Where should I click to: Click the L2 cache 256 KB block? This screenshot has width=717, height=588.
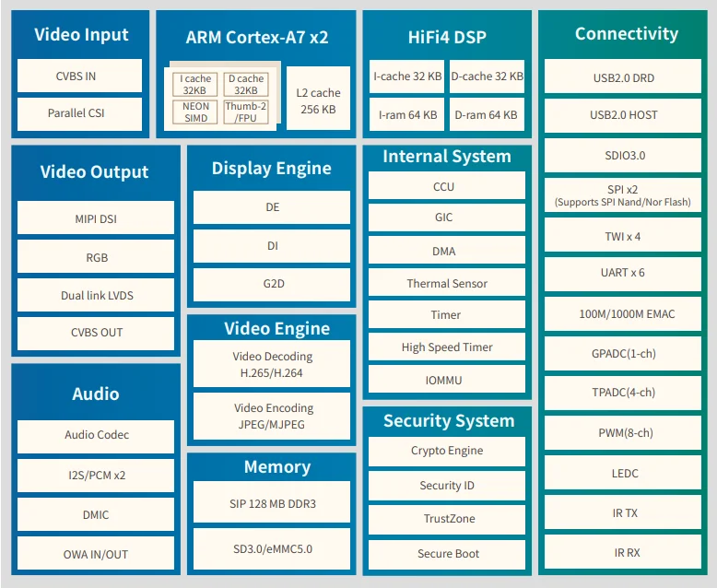pyautogui.click(x=317, y=101)
